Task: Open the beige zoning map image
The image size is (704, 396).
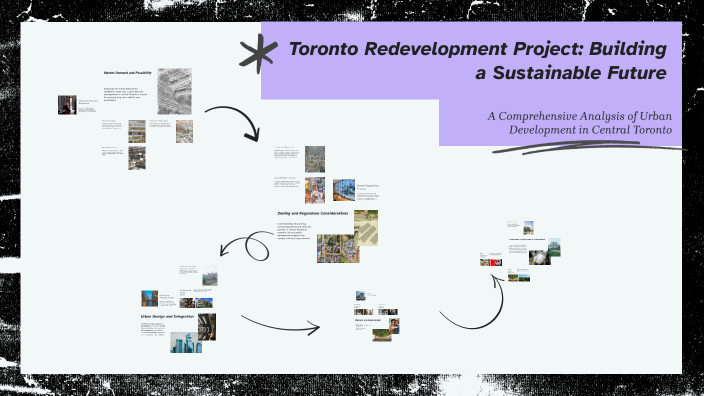Action: (x=366, y=228)
